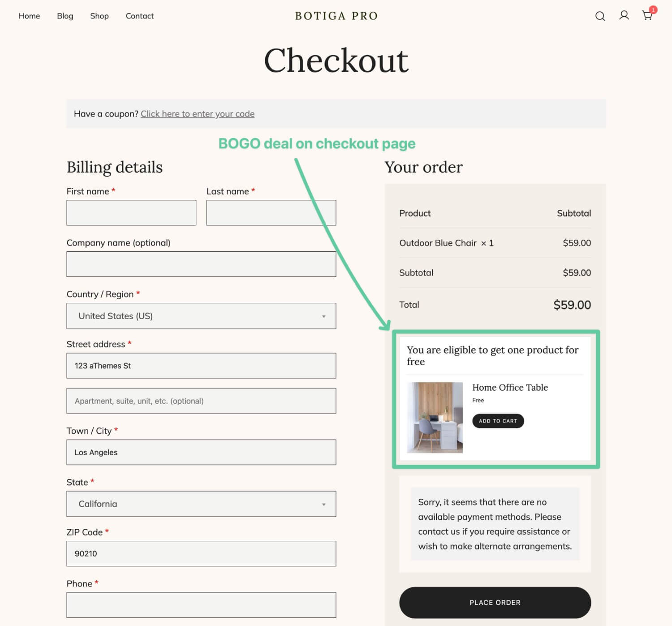The height and width of the screenshot is (626, 672).
Task: Edit the Street address field
Action: [201, 366]
